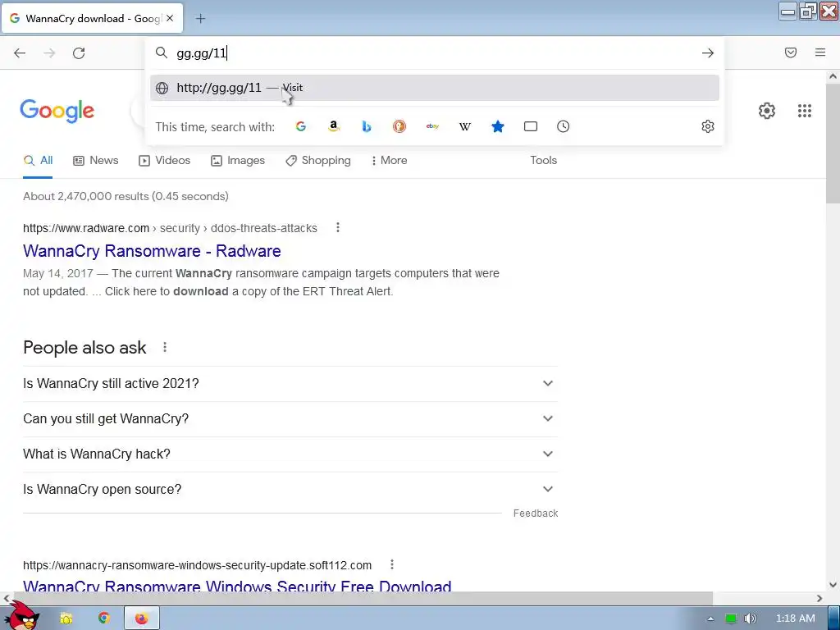Search this time with Bing

(367, 126)
